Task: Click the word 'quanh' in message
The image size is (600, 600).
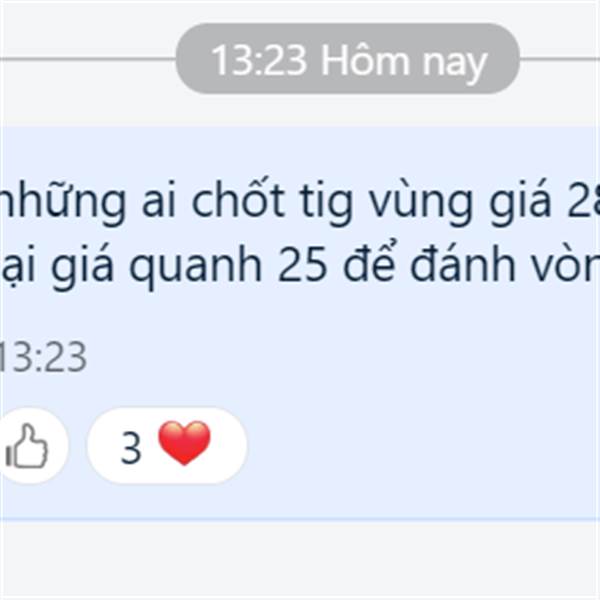Action: (x=195, y=266)
